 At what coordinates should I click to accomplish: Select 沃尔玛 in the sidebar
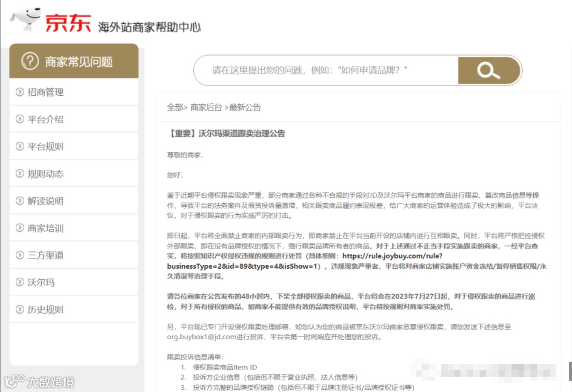tap(74, 282)
